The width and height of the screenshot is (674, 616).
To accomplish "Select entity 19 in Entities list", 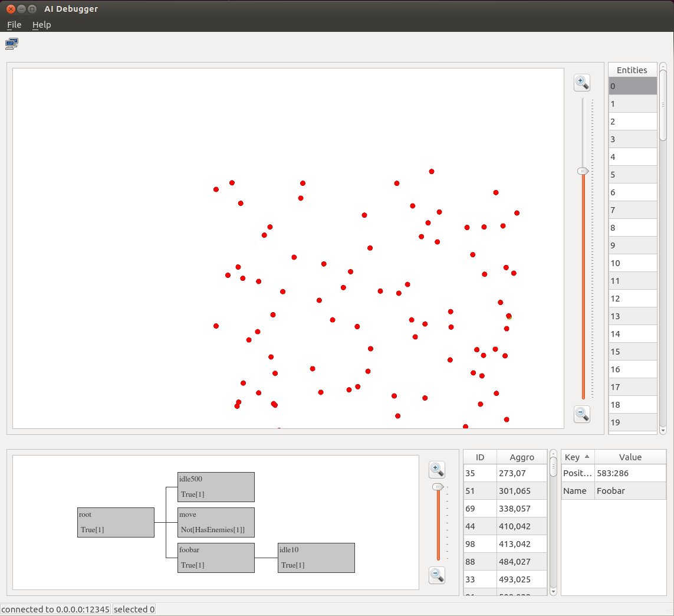I will (x=632, y=422).
